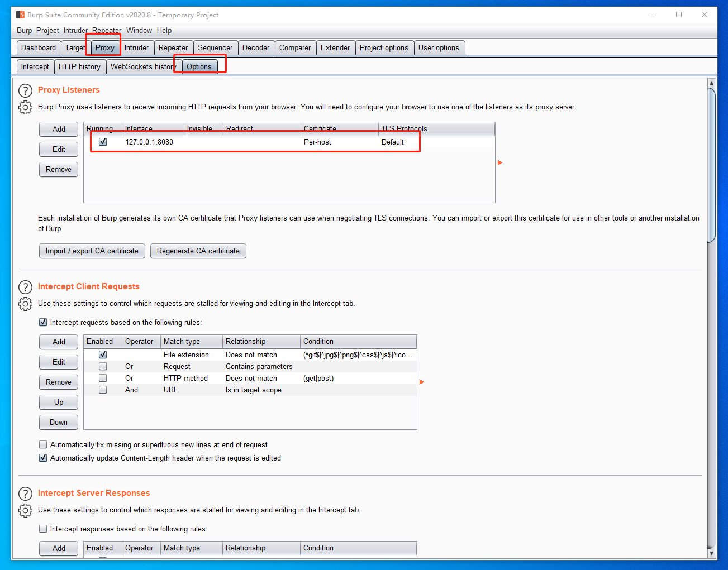The image size is (728, 570).
Task: Open Intercept Server Responses gear options
Action: 25,510
